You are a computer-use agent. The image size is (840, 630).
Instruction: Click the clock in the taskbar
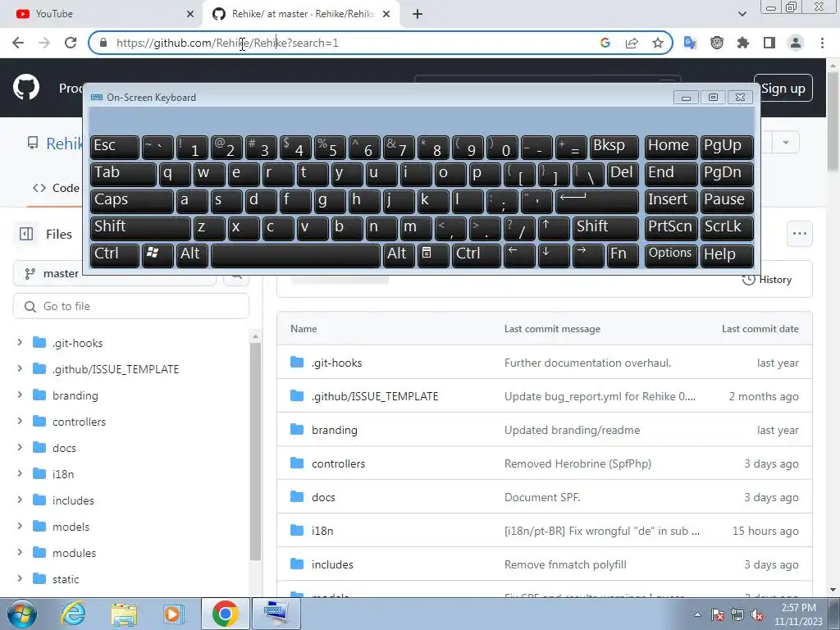click(798, 614)
